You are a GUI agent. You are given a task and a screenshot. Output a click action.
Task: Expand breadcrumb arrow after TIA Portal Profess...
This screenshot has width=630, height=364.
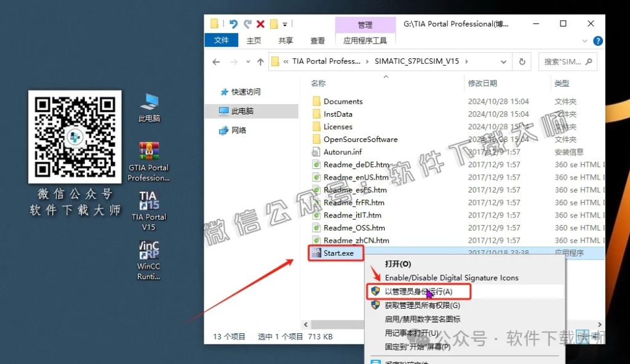(x=367, y=61)
